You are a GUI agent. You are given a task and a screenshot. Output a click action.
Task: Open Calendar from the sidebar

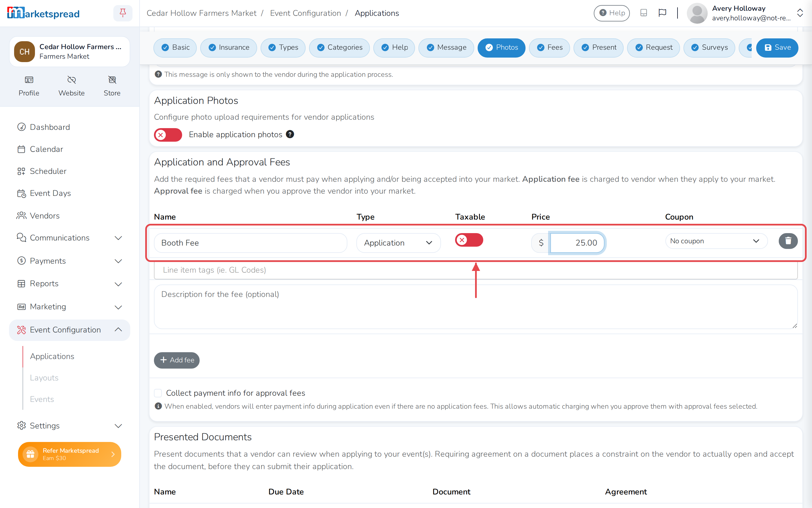(x=70, y=149)
